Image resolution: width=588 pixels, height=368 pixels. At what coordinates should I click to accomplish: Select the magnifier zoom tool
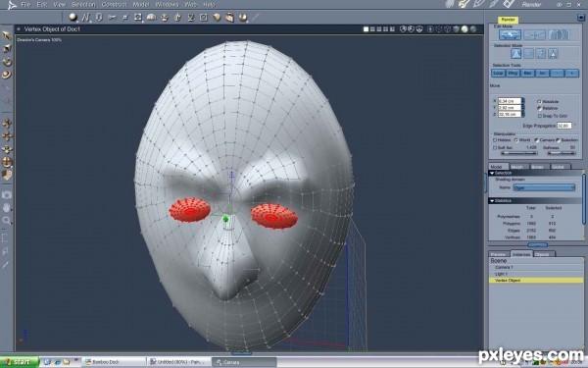pos(7,221)
